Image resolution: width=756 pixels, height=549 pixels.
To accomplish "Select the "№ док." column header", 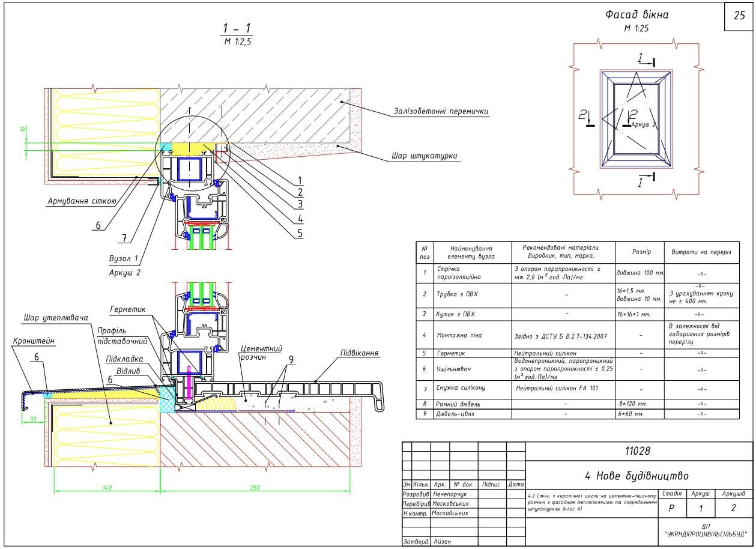I will coord(465,484).
